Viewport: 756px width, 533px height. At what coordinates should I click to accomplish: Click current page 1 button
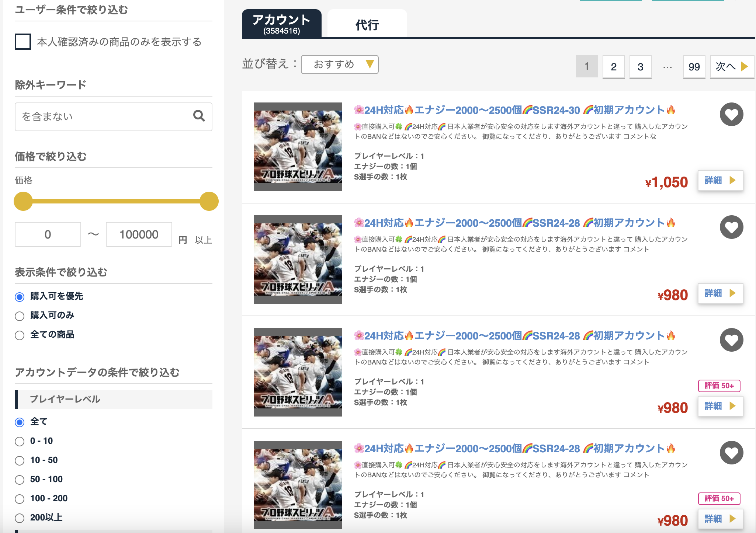[587, 67]
